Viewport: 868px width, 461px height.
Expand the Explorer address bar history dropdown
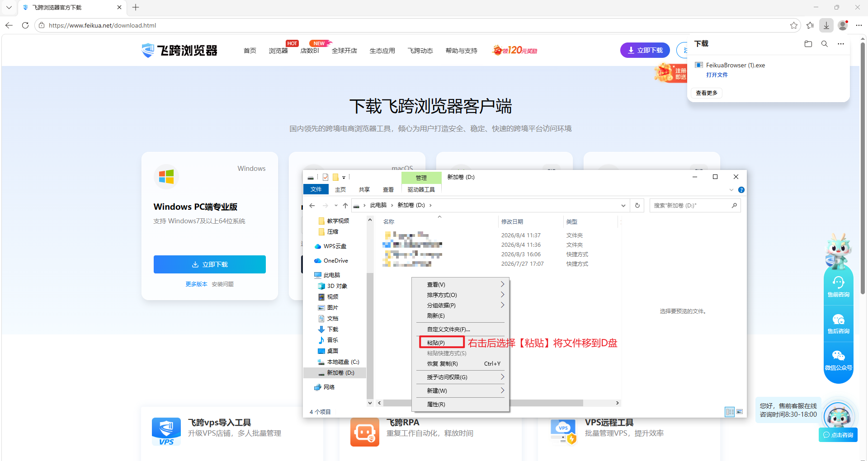623,206
